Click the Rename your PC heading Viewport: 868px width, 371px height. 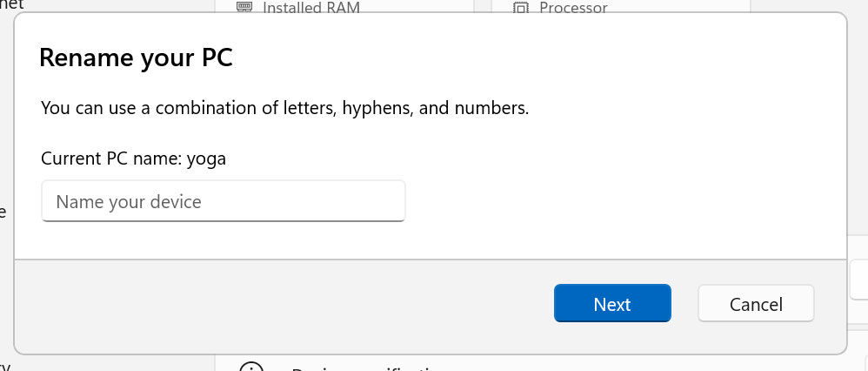point(136,58)
